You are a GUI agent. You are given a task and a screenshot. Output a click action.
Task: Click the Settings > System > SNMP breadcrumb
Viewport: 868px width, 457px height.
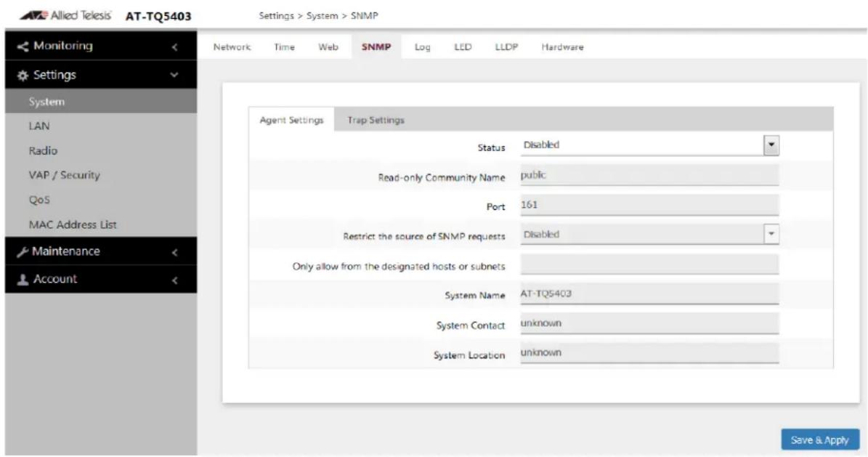tap(318, 15)
